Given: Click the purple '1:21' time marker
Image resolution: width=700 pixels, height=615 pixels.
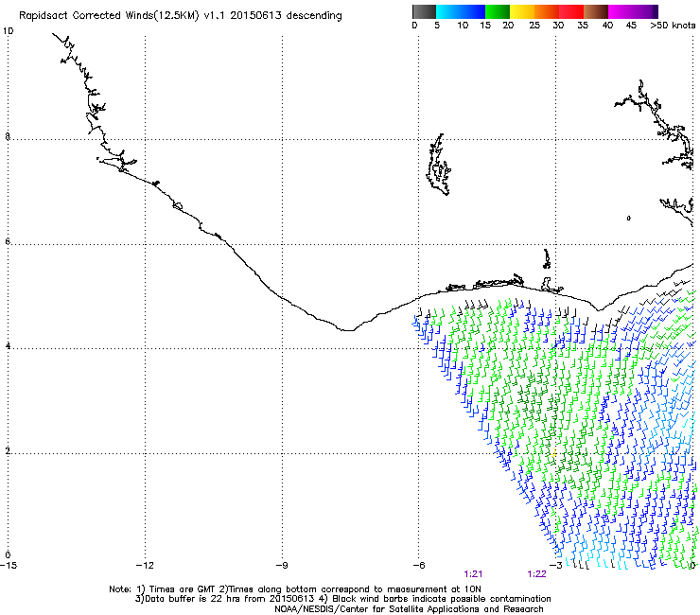Looking at the screenshot, I should 473,574.
